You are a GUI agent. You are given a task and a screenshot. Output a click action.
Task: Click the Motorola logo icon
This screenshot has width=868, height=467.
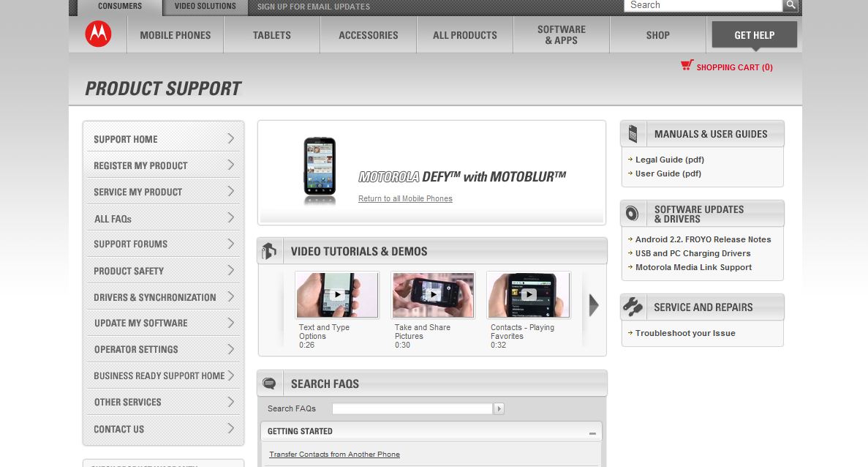[98, 34]
